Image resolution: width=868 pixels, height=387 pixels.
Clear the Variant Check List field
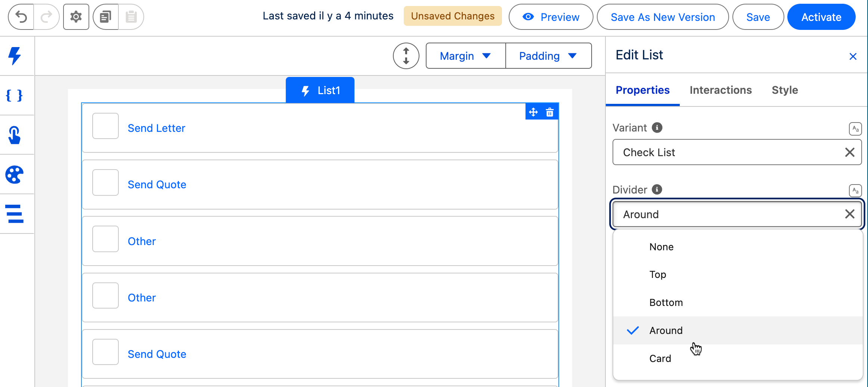click(x=850, y=152)
